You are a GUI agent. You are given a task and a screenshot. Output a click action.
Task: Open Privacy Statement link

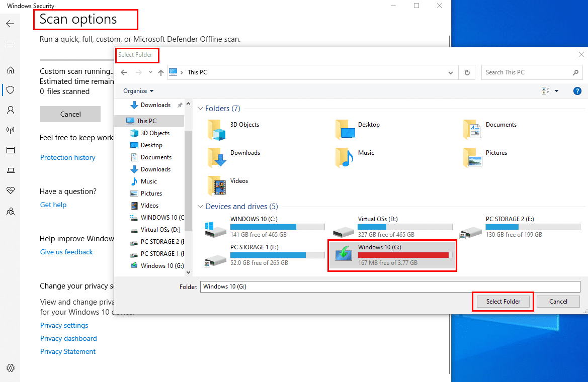click(67, 352)
